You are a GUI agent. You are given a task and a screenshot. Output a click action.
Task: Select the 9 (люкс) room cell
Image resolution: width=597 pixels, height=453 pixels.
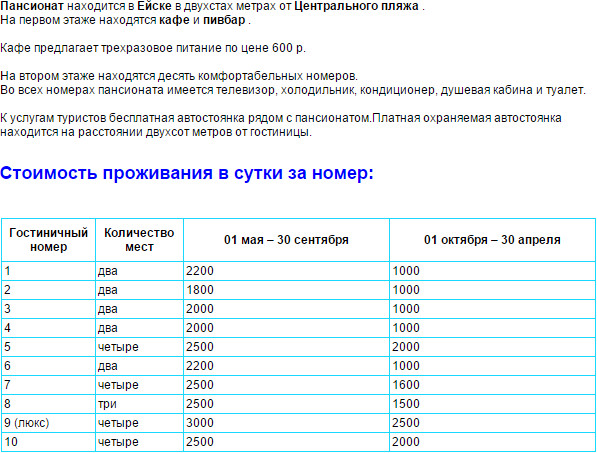48,423
